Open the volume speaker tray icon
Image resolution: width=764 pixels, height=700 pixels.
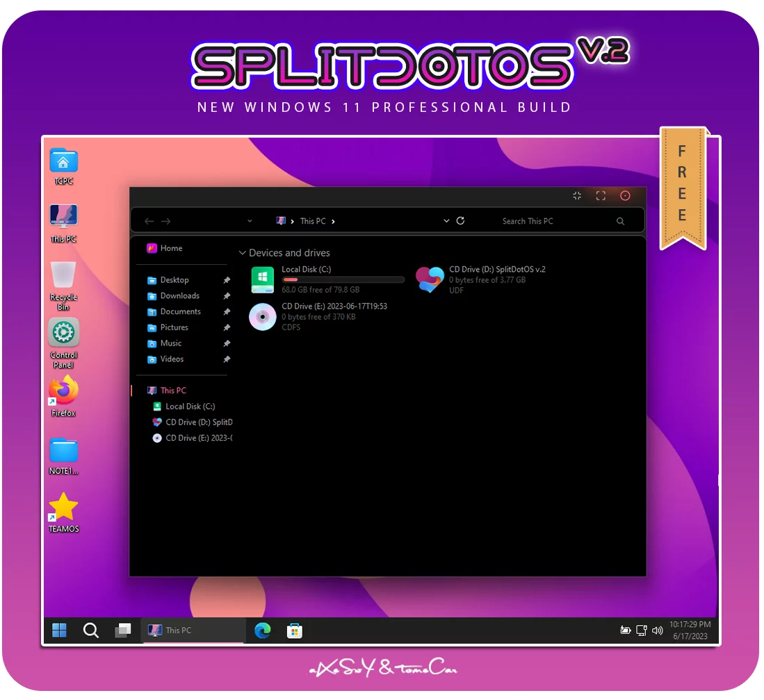pyautogui.click(x=658, y=630)
